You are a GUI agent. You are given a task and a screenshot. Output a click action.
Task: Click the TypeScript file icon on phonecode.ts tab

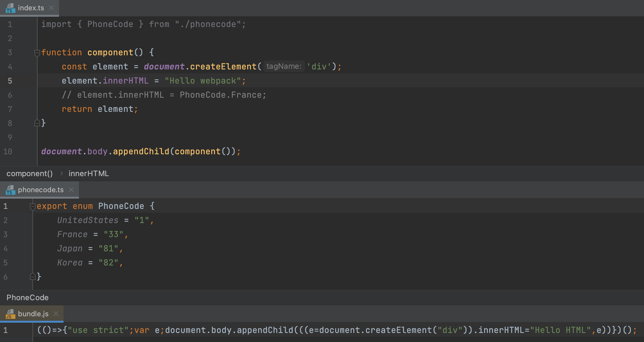[x=10, y=190]
